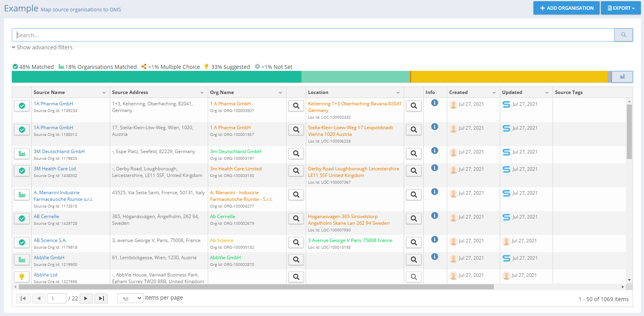Search organisation for AbbVie Ltd row
Image resolution: width=644 pixels, height=316 pixels.
296,277
